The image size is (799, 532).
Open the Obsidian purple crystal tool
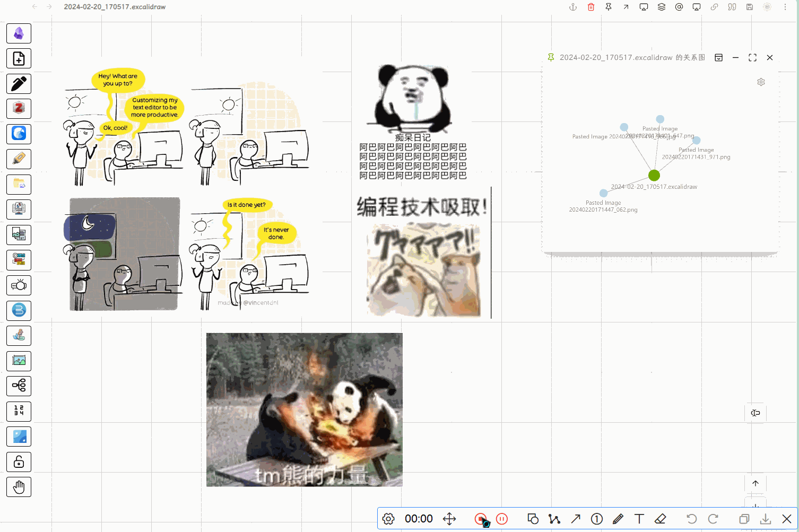tap(19, 33)
